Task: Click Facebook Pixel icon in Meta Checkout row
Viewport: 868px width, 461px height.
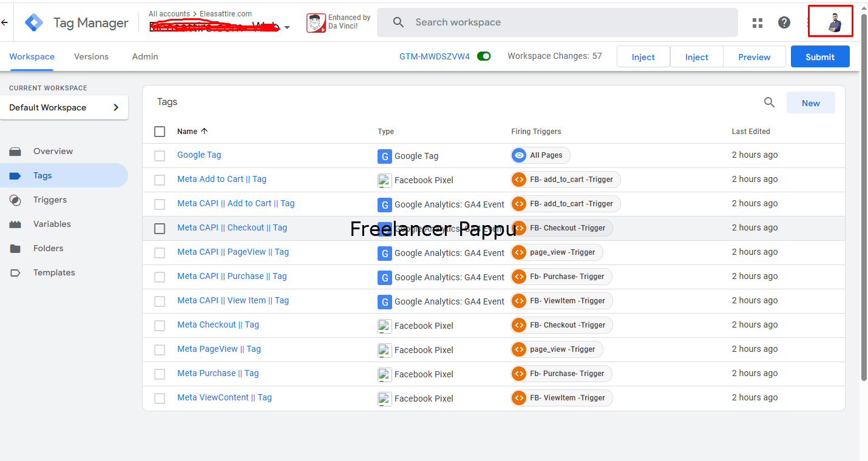Action: 384,326
